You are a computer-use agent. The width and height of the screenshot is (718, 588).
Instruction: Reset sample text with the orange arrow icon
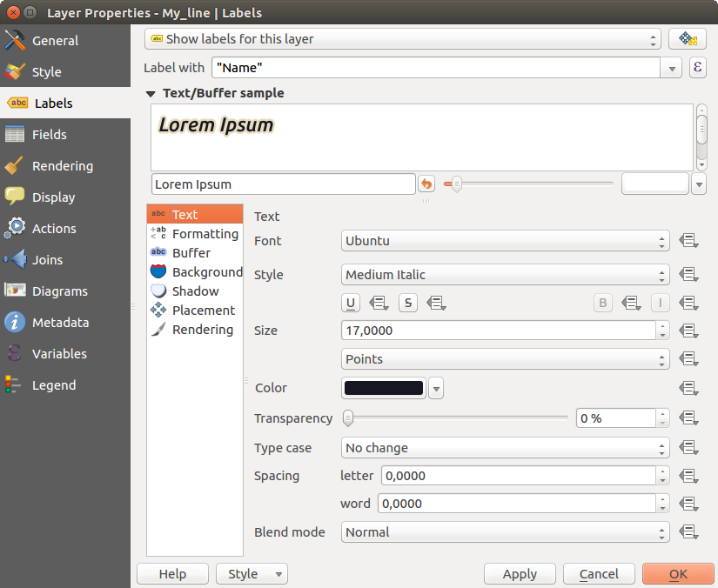click(426, 184)
